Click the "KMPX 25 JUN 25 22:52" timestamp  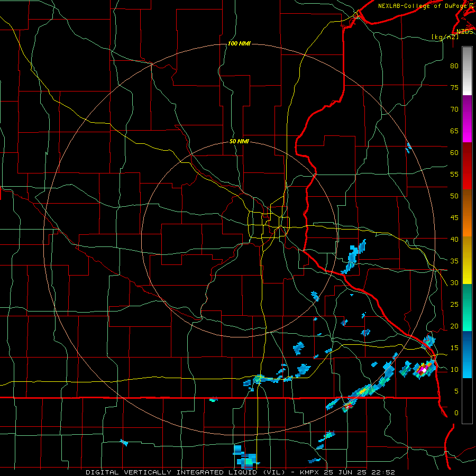[x=347, y=472]
